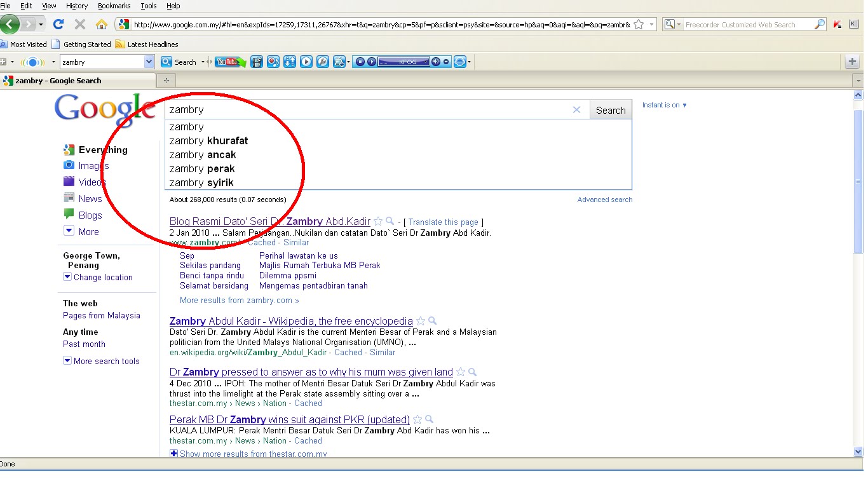This screenshot has height=488, width=868.
Task: Play the KFOG radio station
Action: point(371,62)
